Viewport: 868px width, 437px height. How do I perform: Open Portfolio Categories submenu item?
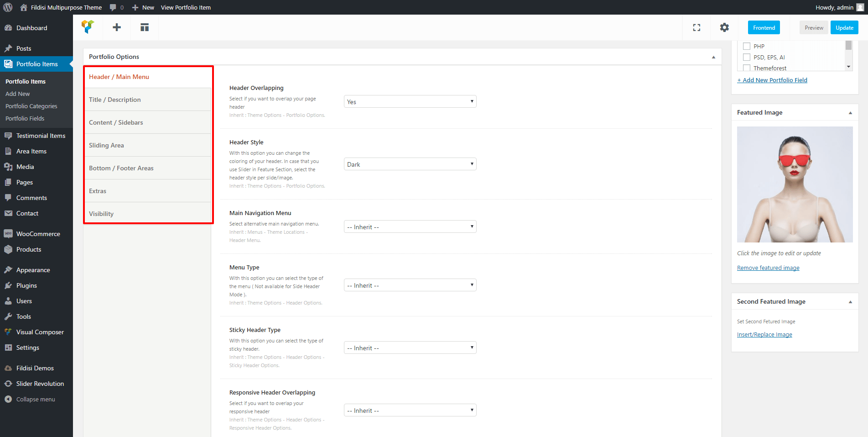point(31,106)
